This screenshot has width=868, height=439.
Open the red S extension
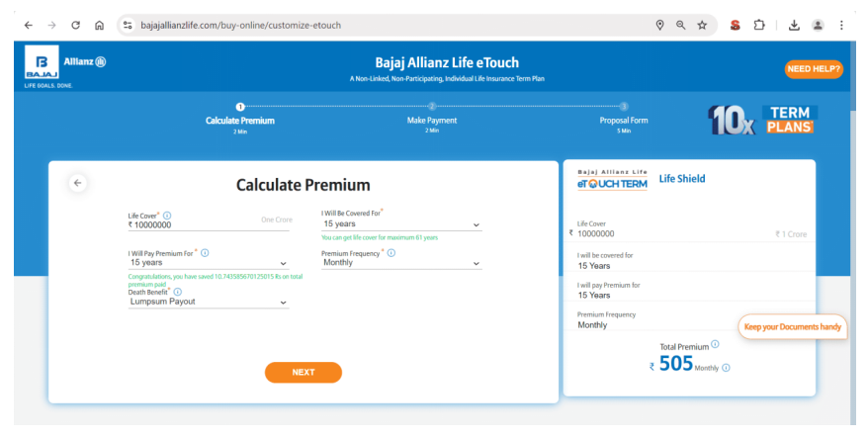(x=736, y=25)
